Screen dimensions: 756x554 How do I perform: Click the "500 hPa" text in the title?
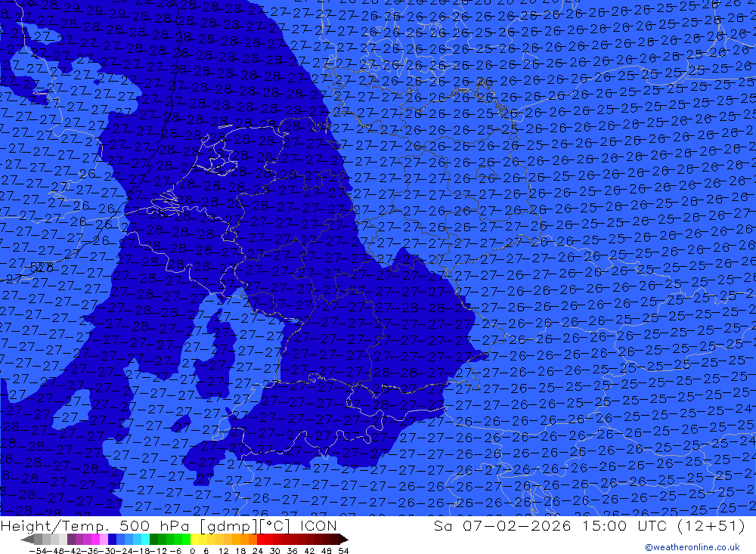point(153,525)
